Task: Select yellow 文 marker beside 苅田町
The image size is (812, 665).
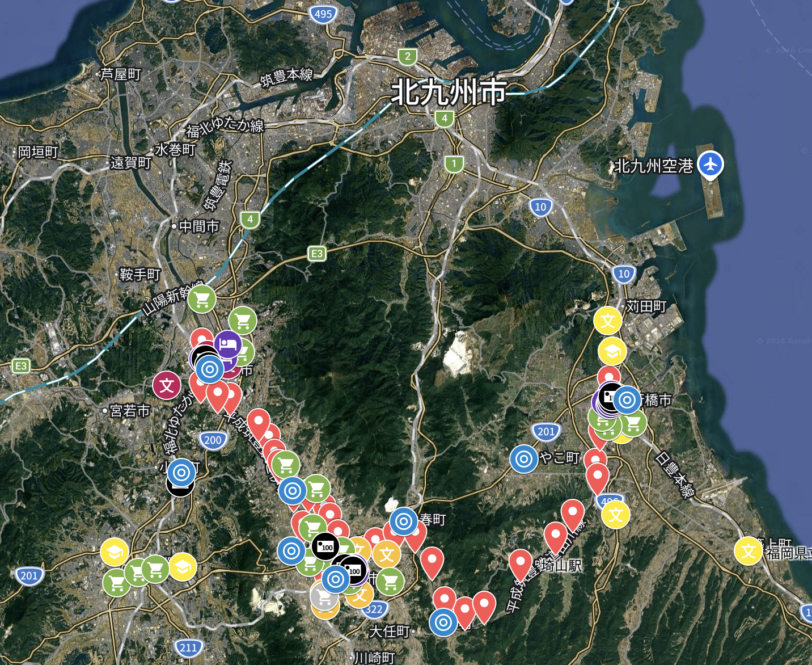Action: (x=608, y=321)
